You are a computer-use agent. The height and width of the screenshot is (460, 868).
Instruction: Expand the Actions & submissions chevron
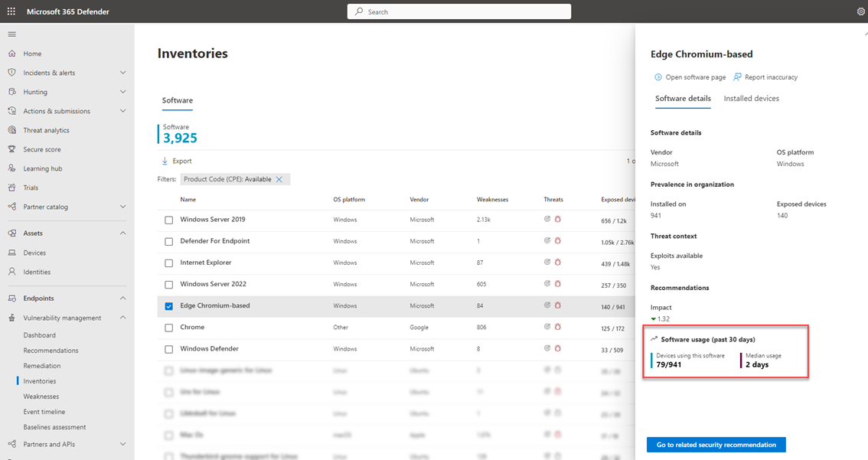pos(123,111)
